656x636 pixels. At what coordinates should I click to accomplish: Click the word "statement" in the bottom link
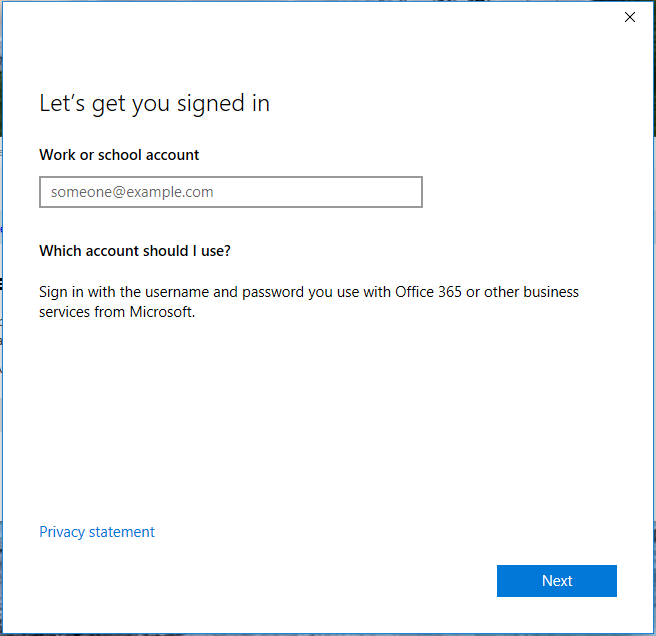[123, 532]
